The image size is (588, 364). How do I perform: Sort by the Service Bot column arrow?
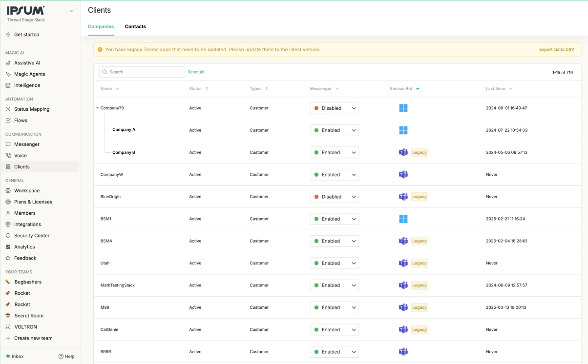click(x=418, y=89)
